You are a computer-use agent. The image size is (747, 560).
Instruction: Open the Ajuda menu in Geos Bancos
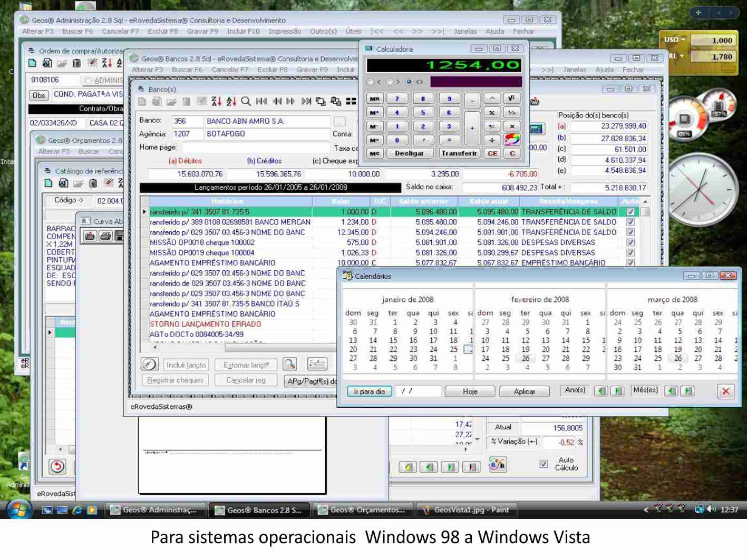tap(605, 70)
